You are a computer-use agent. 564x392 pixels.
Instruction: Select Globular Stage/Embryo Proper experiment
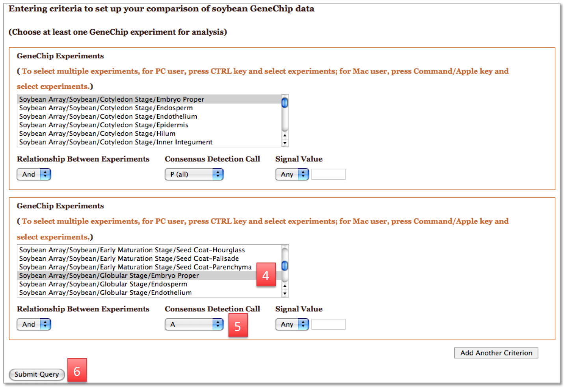point(150,276)
